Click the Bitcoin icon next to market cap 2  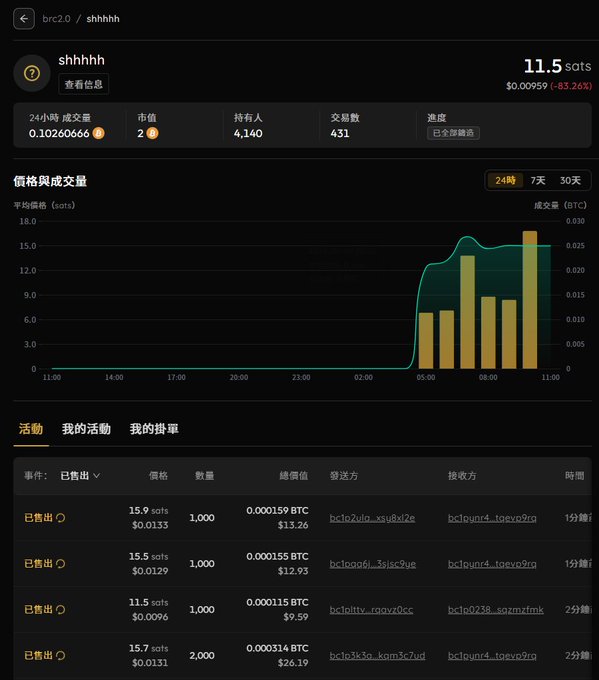tap(152, 133)
